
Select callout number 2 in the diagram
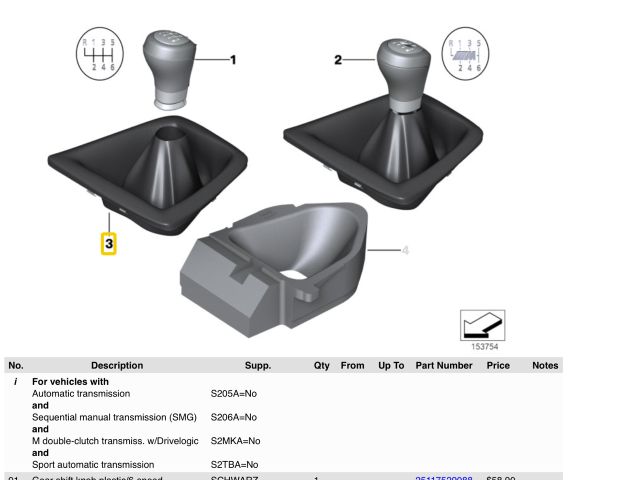[x=338, y=60]
